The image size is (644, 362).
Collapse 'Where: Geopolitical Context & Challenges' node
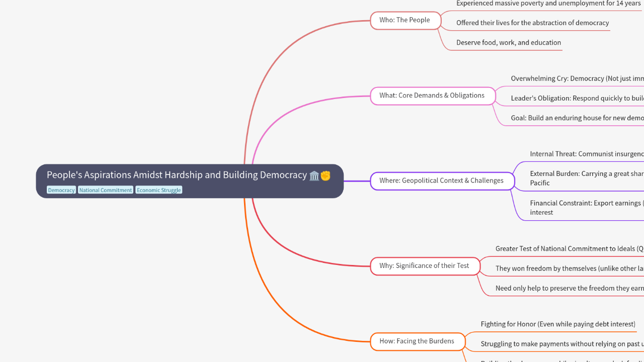pos(442,181)
